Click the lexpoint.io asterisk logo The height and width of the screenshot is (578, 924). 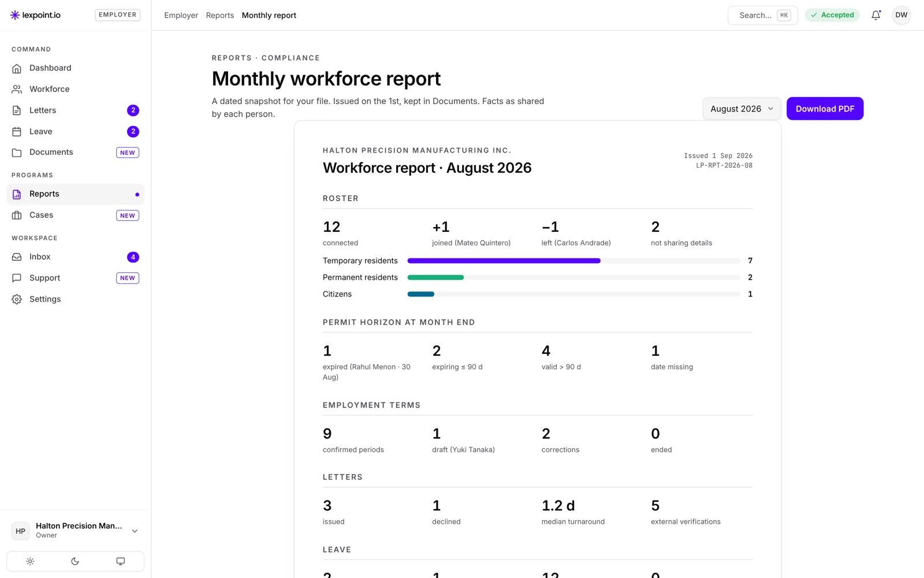click(15, 15)
